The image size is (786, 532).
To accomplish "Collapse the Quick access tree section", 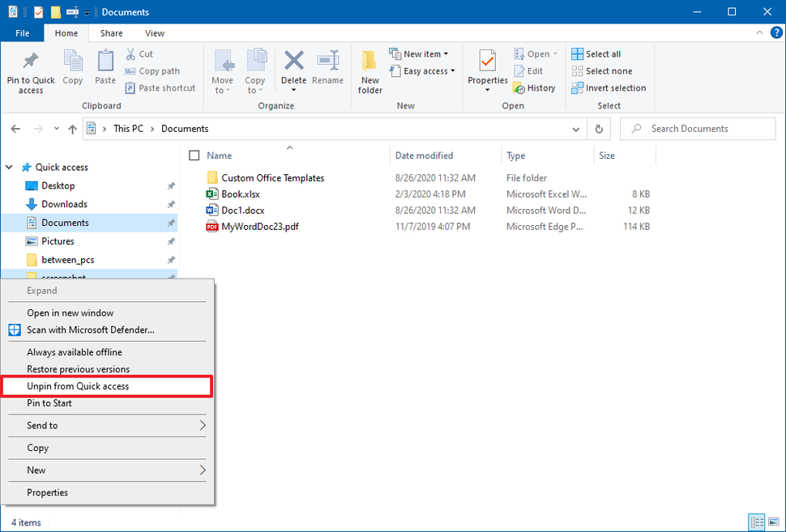I will coord(8,167).
